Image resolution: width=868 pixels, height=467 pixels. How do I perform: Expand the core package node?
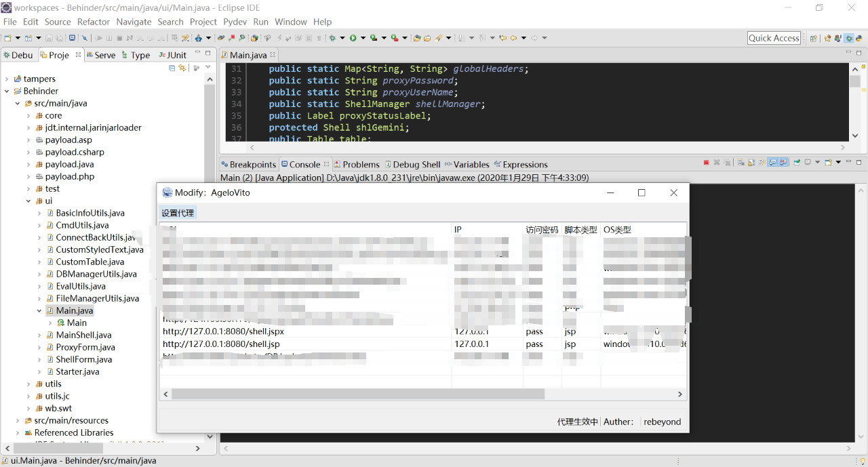point(28,115)
